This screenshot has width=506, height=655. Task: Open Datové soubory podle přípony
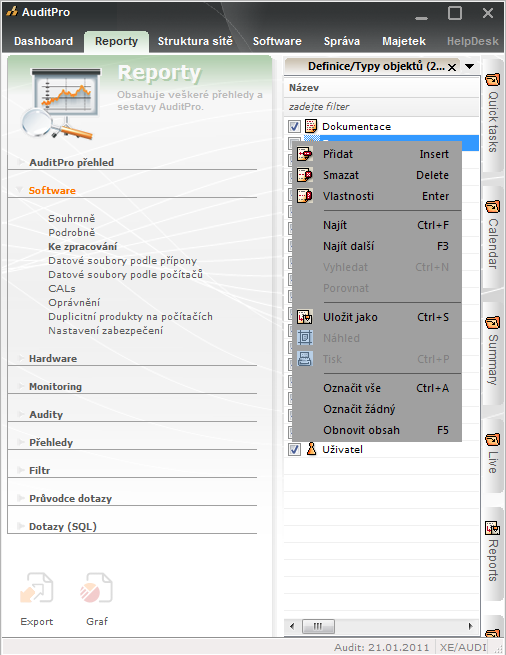click(x=122, y=261)
